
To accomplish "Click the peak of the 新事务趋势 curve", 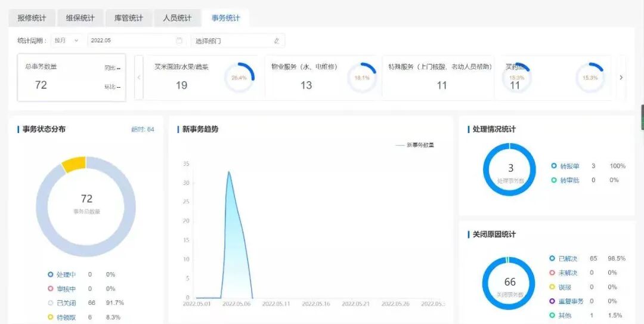I will pyautogui.click(x=228, y=172).
